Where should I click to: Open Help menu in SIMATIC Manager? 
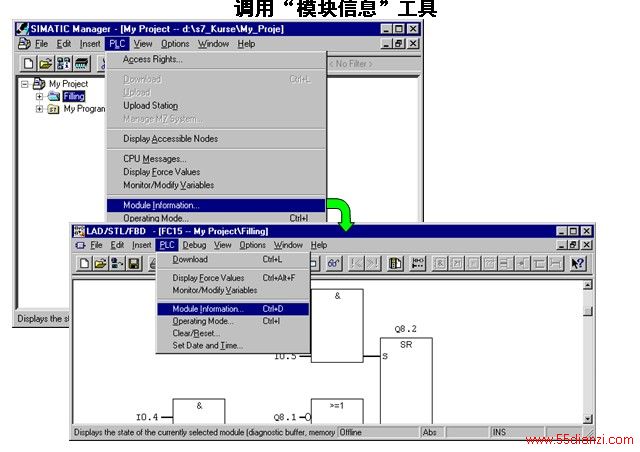click(246, 44)
